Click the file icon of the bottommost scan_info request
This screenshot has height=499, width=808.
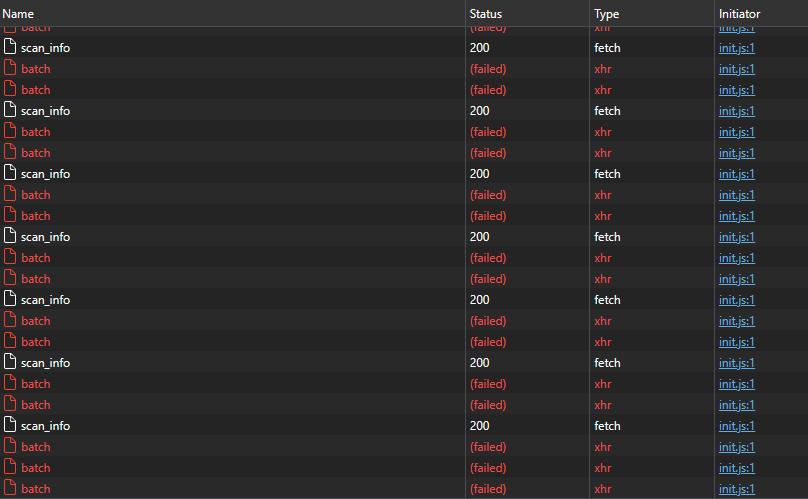[x=10, y=426]
